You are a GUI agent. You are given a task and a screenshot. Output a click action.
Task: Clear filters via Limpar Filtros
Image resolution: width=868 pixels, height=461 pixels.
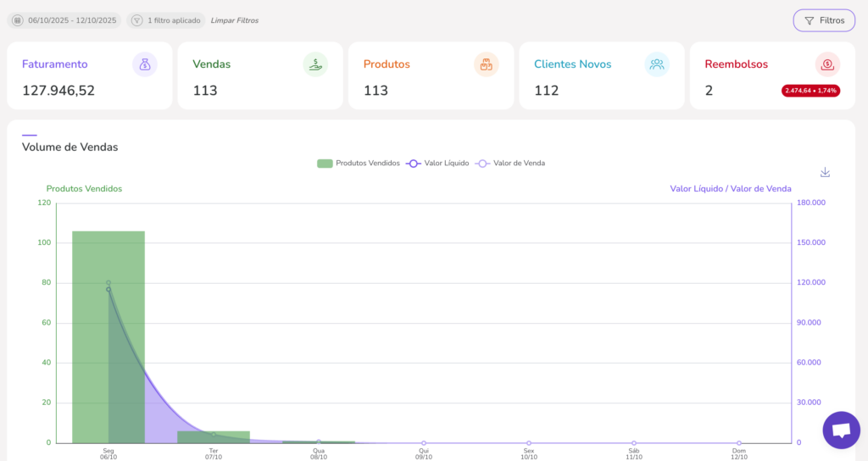click(229, 20)
